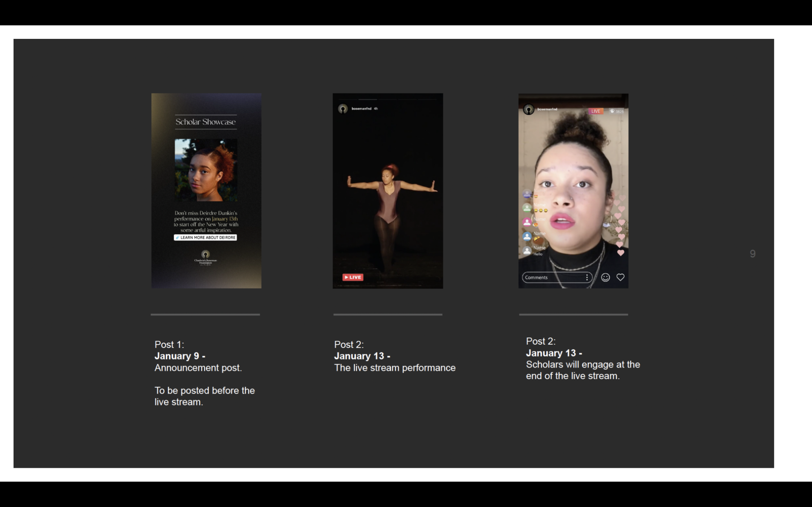Click the viewer count eye icon
This screenshot has width=812, height=507.
pos(612,111)
